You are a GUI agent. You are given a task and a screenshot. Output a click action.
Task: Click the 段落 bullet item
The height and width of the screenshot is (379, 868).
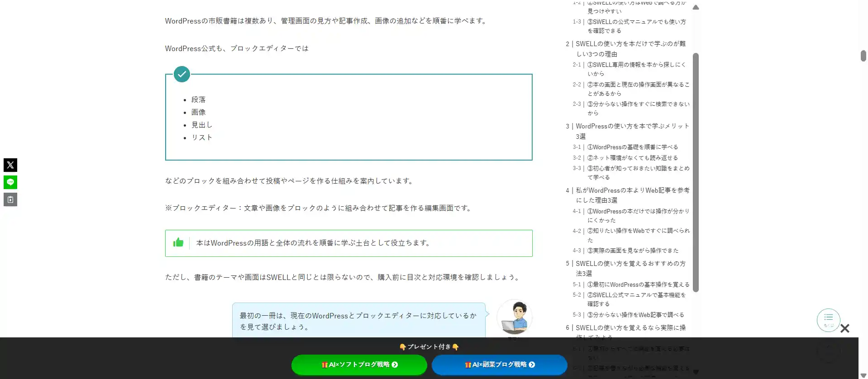(198, 99)
